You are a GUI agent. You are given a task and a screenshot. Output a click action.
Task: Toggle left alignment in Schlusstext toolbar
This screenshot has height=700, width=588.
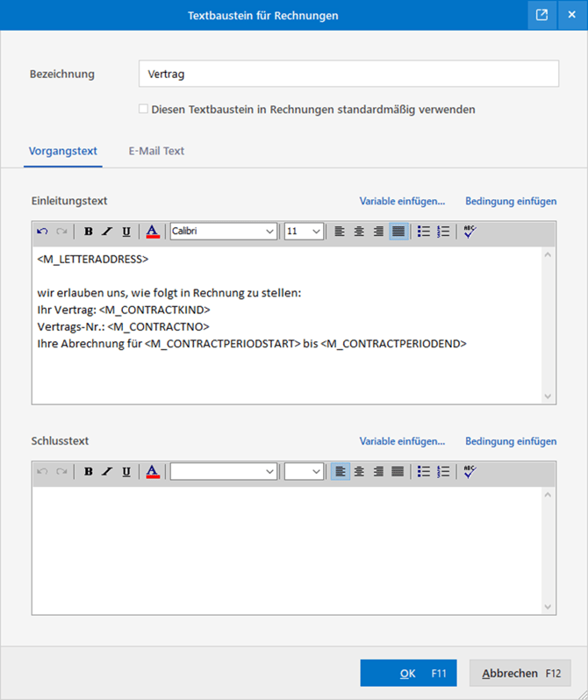(340, 471)
